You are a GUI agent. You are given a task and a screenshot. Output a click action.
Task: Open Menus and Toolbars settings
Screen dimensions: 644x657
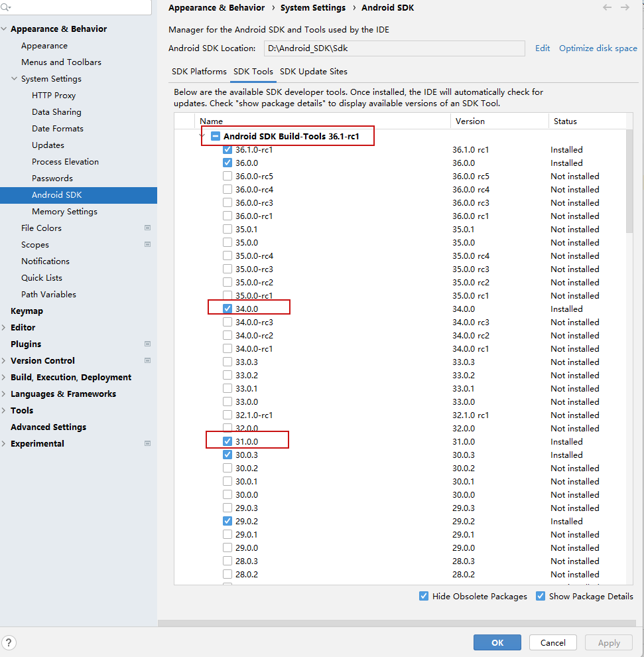(x=61, y=62)
